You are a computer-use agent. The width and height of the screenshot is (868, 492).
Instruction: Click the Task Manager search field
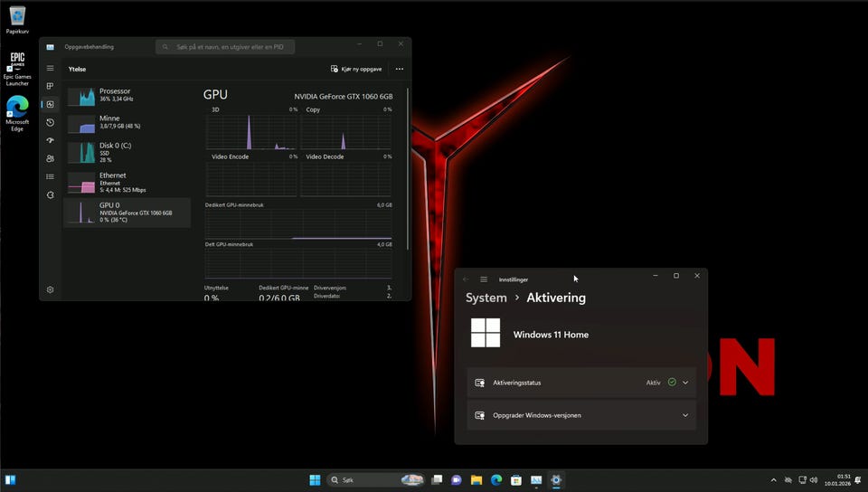(x=225, y=46)
